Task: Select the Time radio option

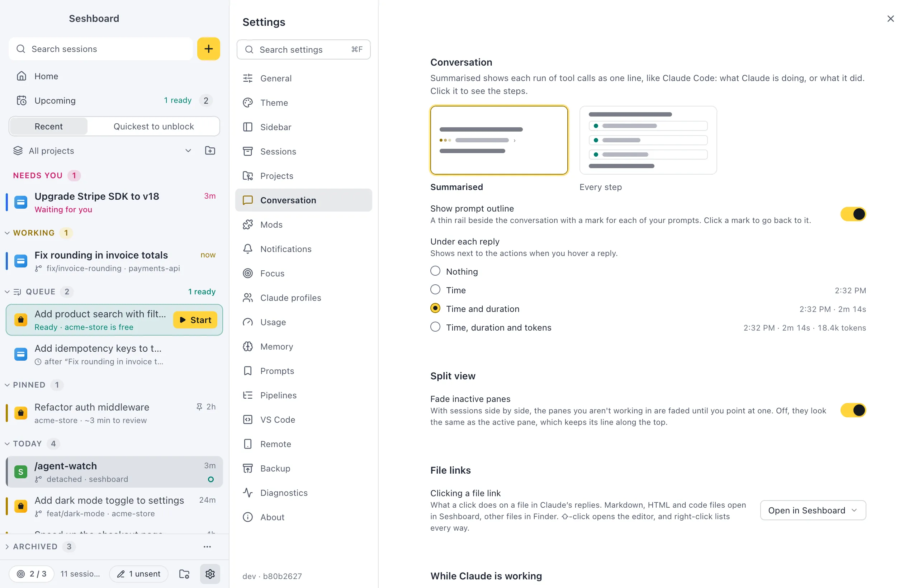Action: [435, 290]
